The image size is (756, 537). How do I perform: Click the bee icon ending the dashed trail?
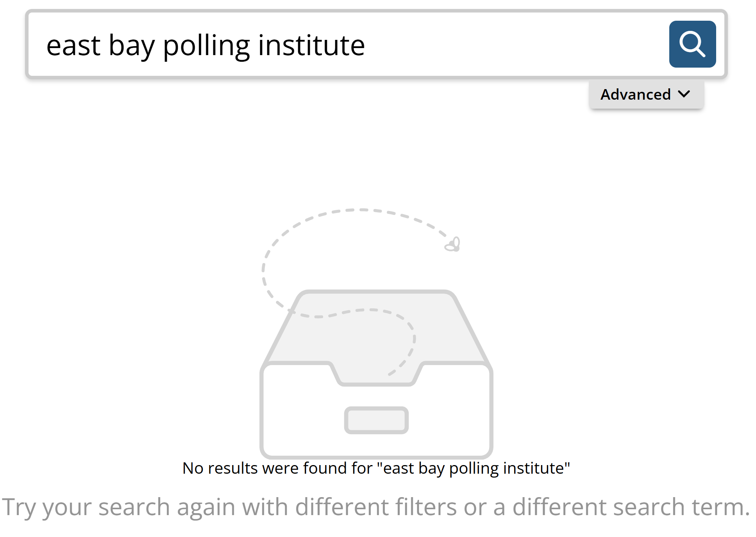[453, 245]
